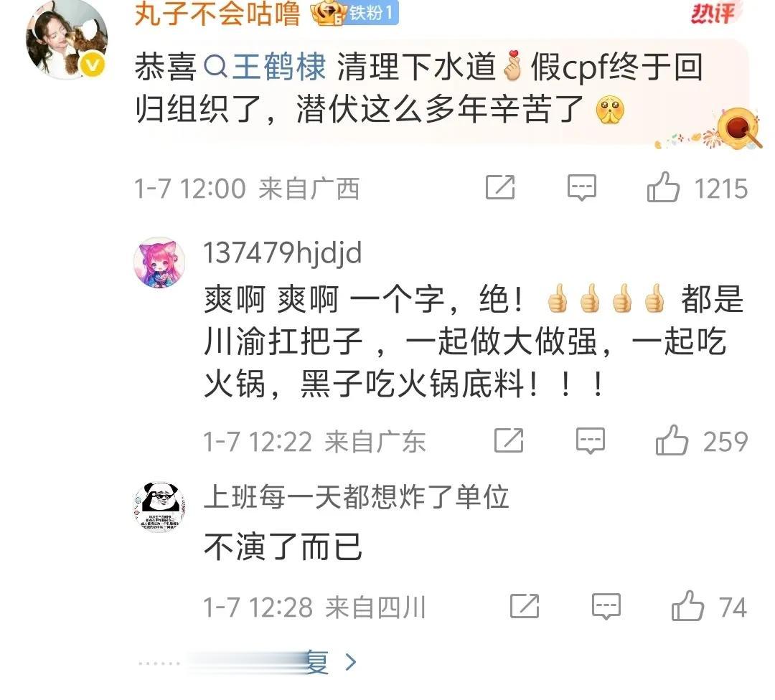Like the 不演了而已 reply with 74 likes
Viewport: 775px width, 700px height.
coord(687,605)
